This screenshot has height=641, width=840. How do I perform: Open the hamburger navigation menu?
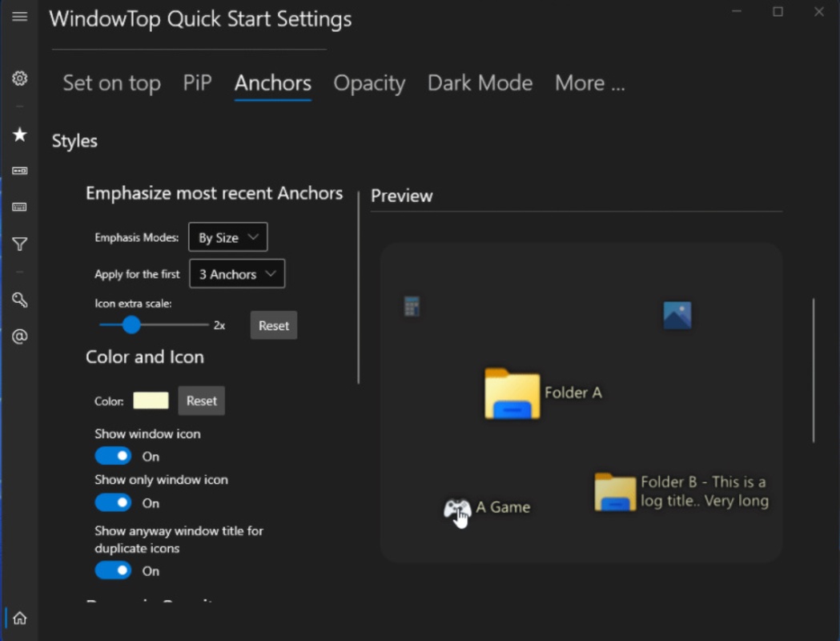click(x=20, y=17)
